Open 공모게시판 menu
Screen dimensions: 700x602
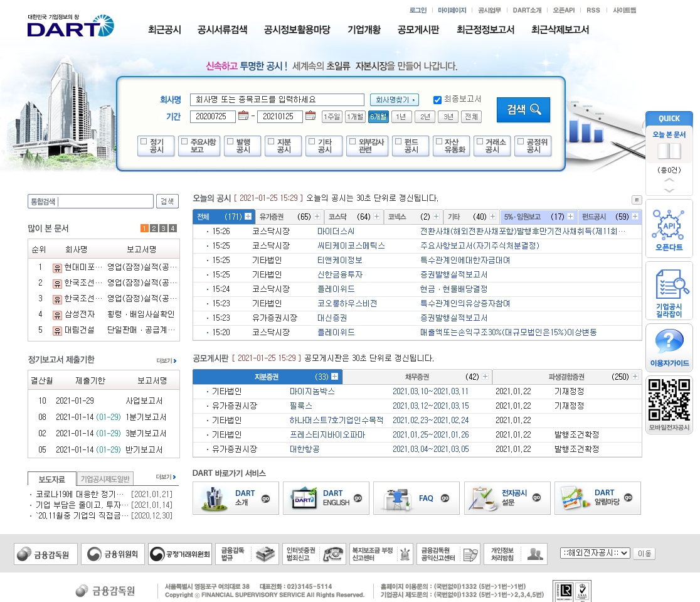point(418,30)
